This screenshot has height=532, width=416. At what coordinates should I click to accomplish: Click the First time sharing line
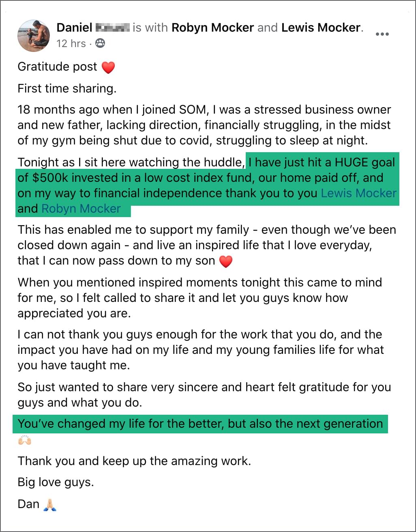(x=67, y=88)
